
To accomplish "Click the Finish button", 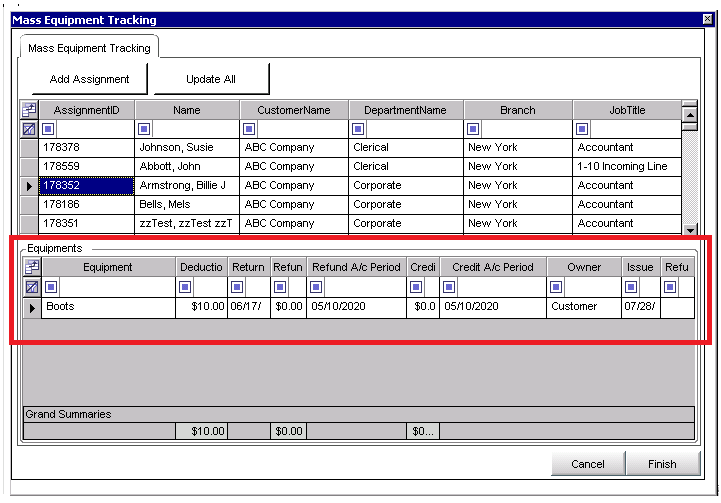I will coord(662,464).
